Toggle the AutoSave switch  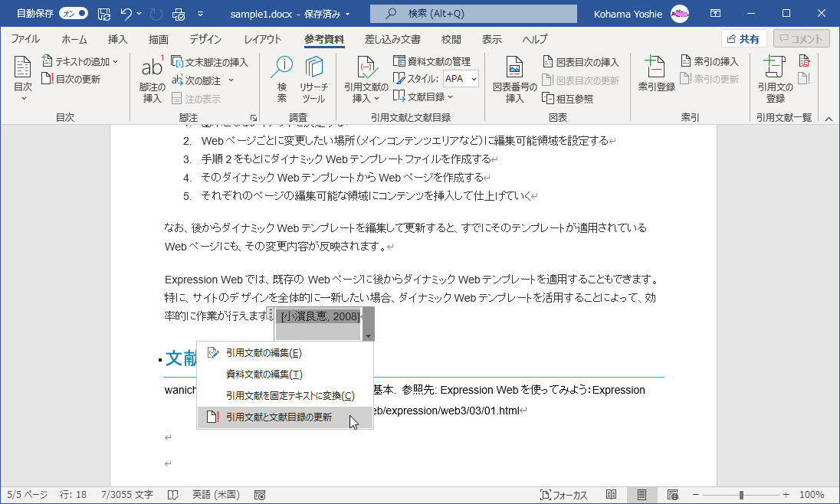coord(74,13)
